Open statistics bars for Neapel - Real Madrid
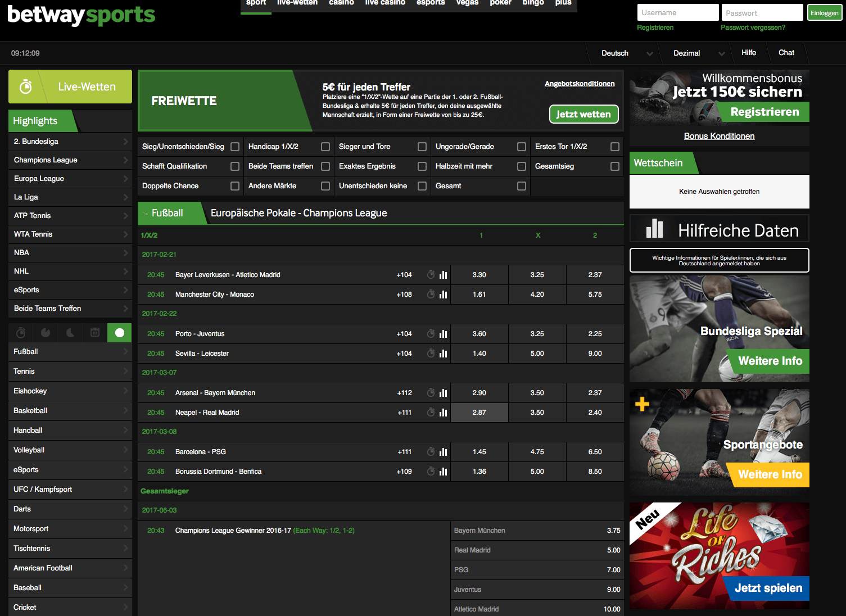 click(444, 413)
